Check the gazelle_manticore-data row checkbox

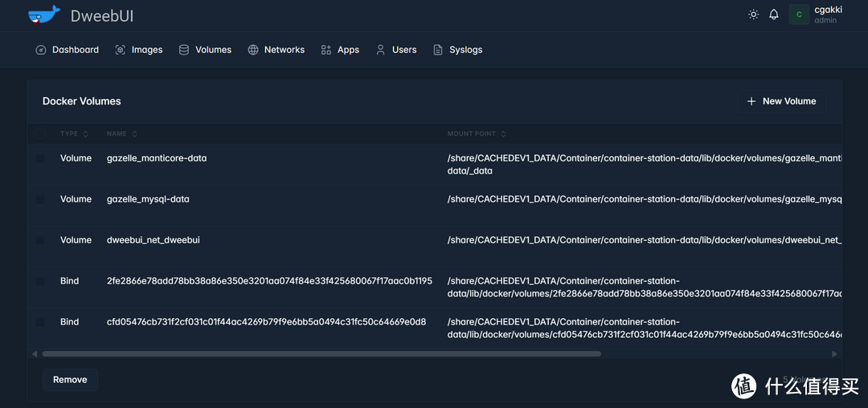pyautogui.click(x=40, y=158)
